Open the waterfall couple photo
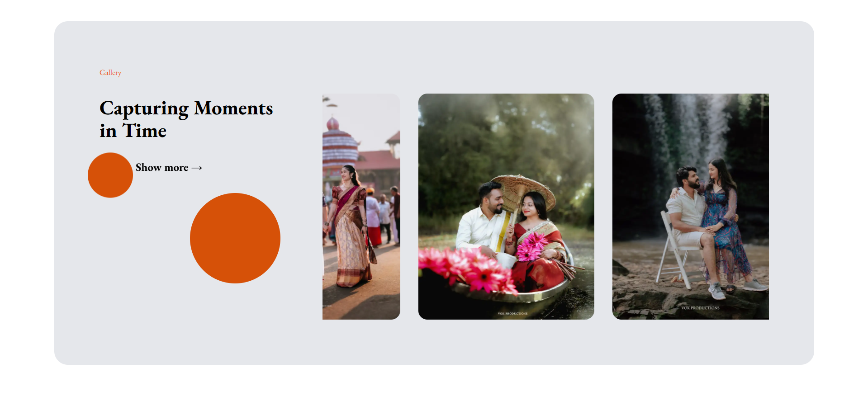The image size is (868, 410). pos(691,207)
